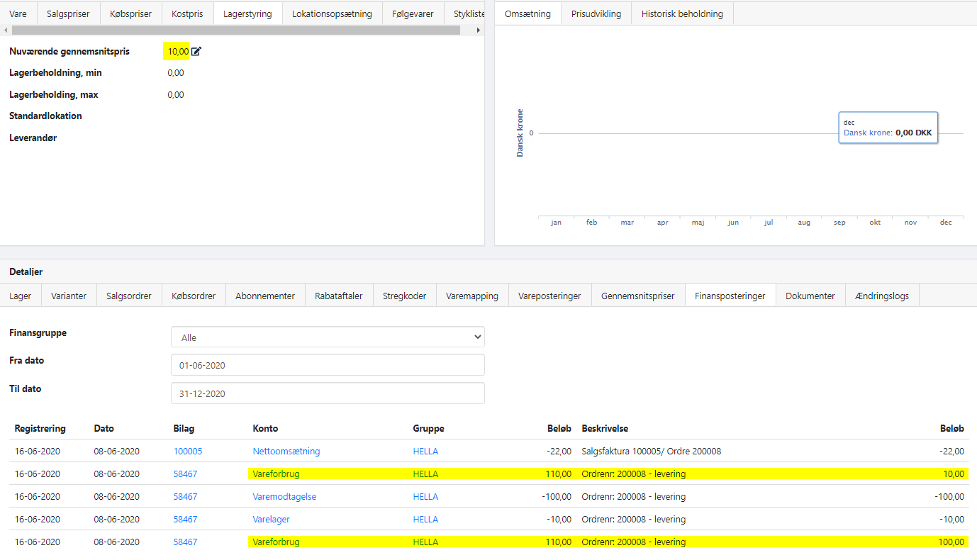Click the Til dato input field
977x560 pixels.
tap(328, 393)
